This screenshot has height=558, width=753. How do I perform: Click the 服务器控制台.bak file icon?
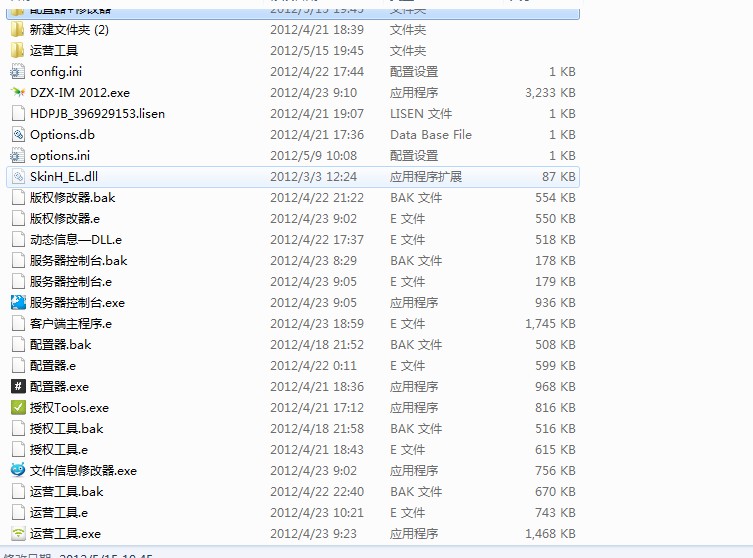point(18,261)
